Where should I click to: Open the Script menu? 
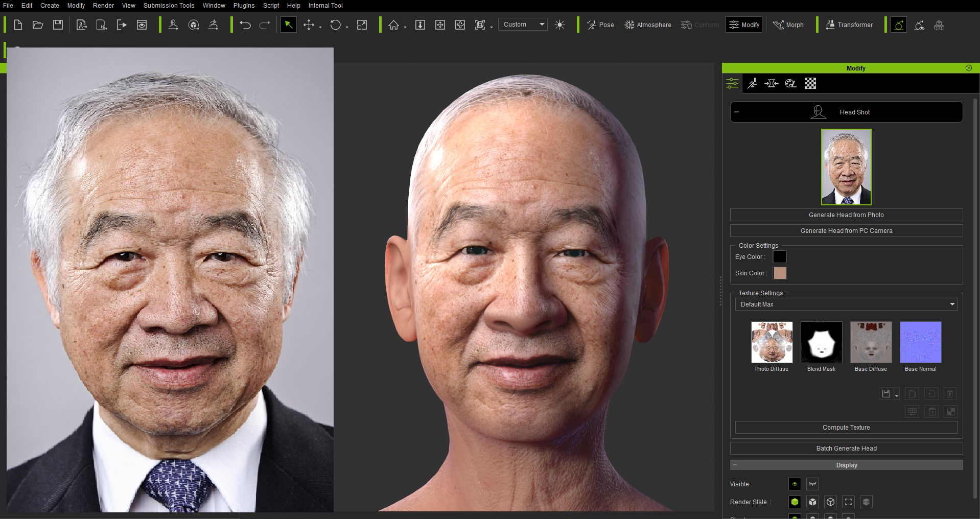[x=271, y=6]
